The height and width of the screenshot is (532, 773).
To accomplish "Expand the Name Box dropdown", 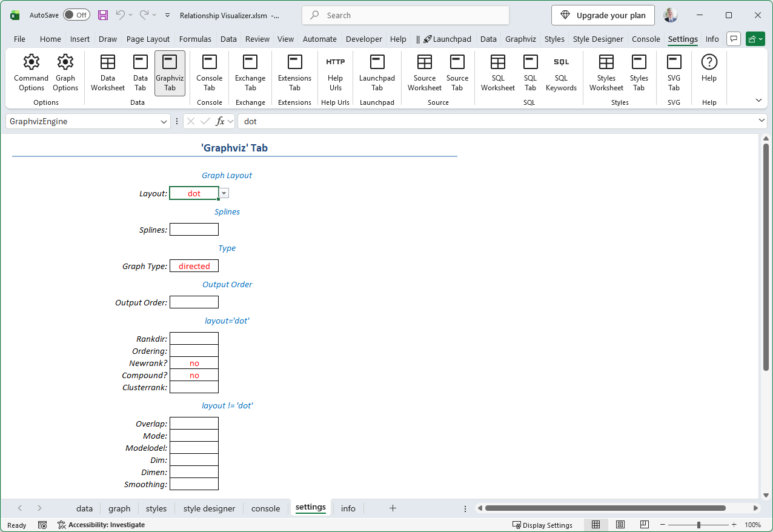I will coord(164,122).
